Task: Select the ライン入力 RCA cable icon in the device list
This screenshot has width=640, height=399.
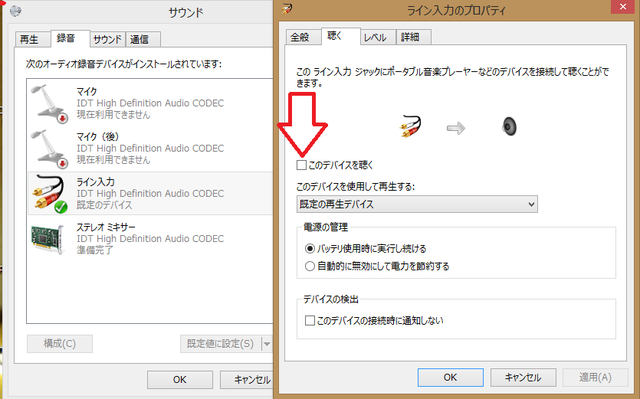Action: pos(50,194)
